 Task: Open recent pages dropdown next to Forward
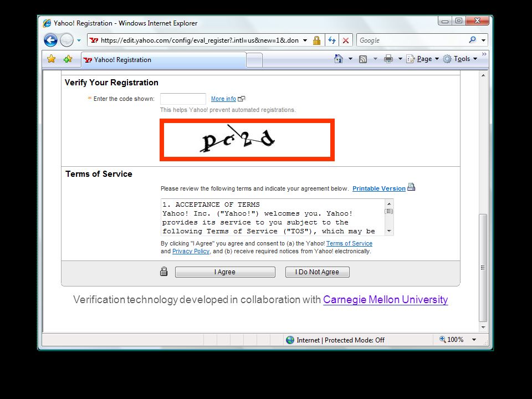tap(79, 40)
